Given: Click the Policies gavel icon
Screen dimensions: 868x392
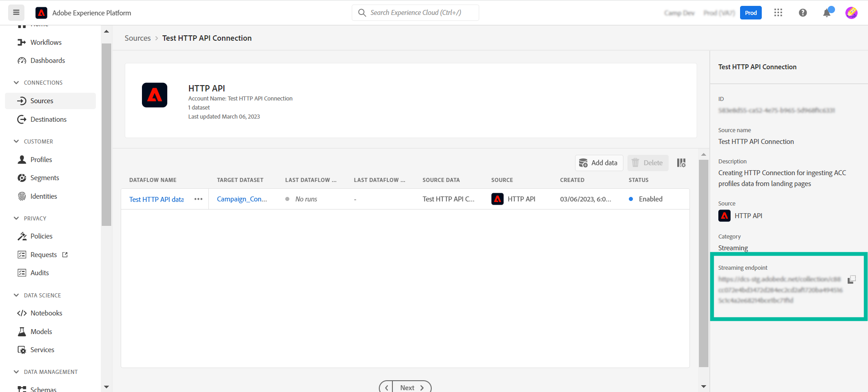Looking at the screenshot, I should 22,236.
